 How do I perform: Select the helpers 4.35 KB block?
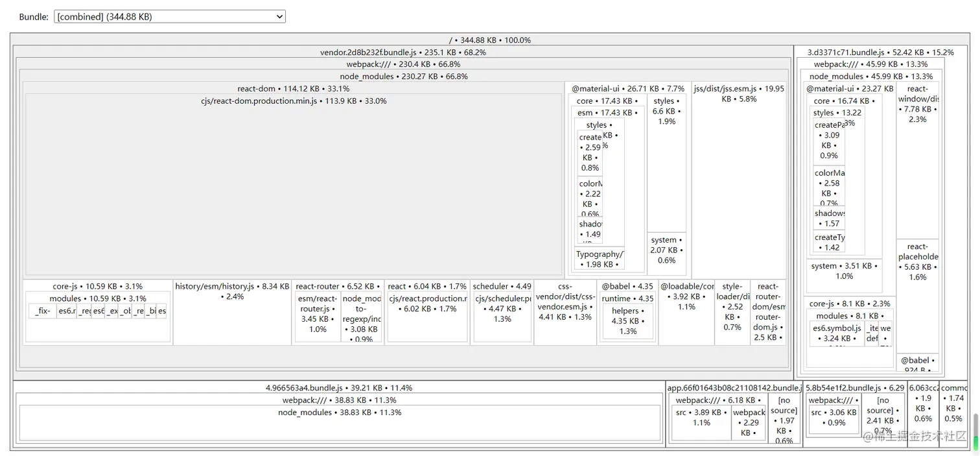coord(627,321)
